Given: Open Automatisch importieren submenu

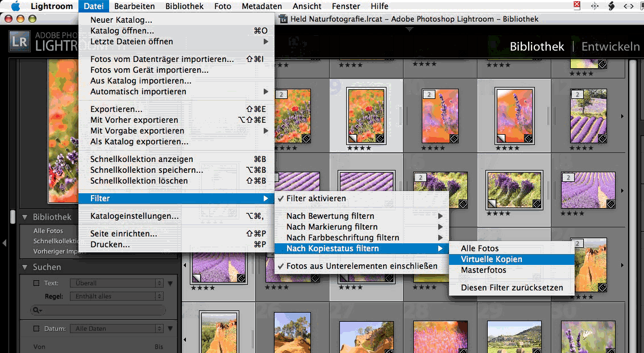Looking at the screenshot, I should pos(176,92).
